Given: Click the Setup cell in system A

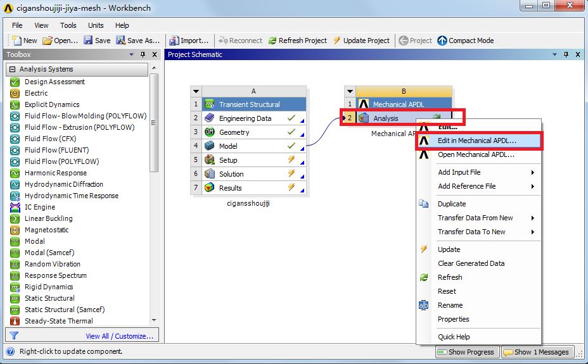Looking at the screenshot, I should [254, 160].
